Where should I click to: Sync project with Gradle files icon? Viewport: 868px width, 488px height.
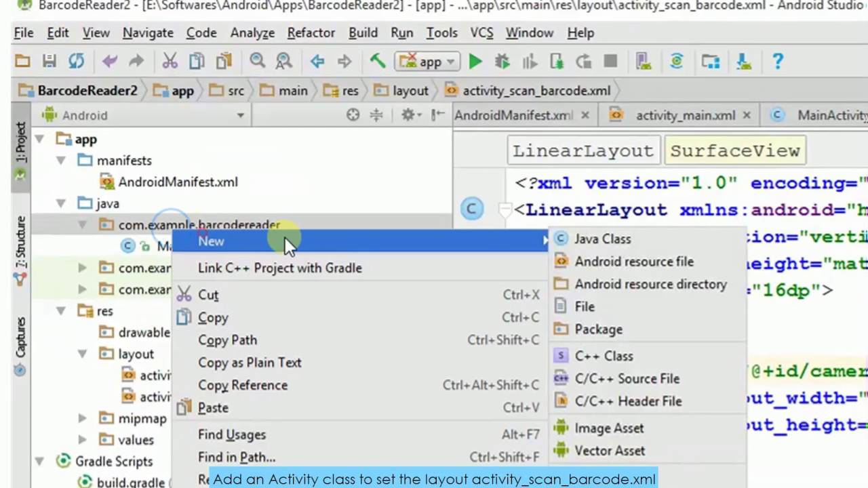(x=677, y=62)
